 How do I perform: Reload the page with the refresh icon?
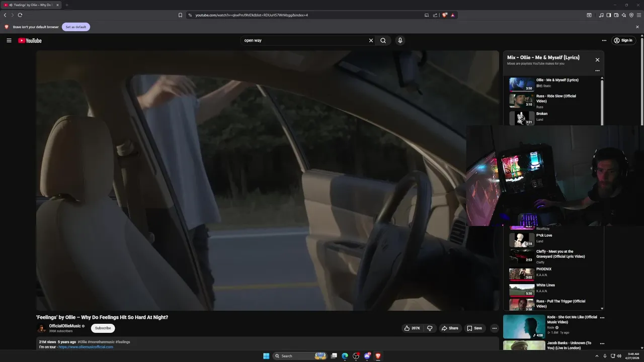[x=20, y=15]
